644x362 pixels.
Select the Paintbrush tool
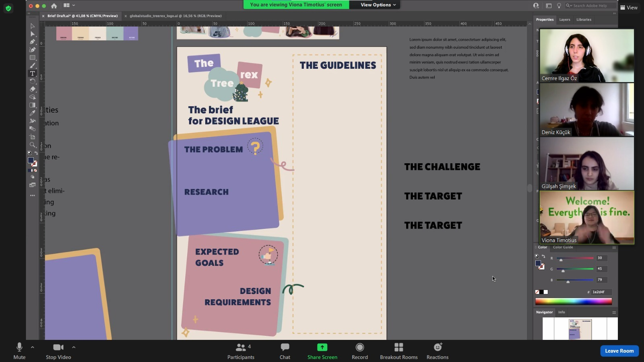coord(33,66)
